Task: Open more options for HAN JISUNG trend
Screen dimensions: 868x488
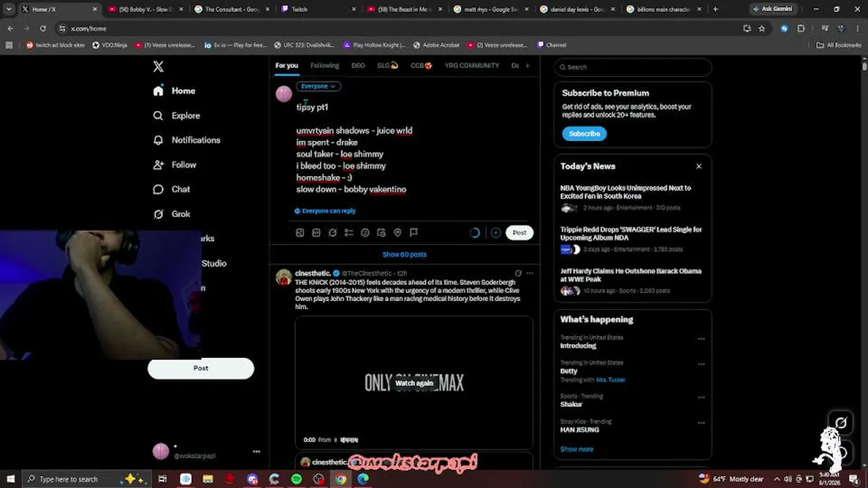Action: [x=701, y=423]
